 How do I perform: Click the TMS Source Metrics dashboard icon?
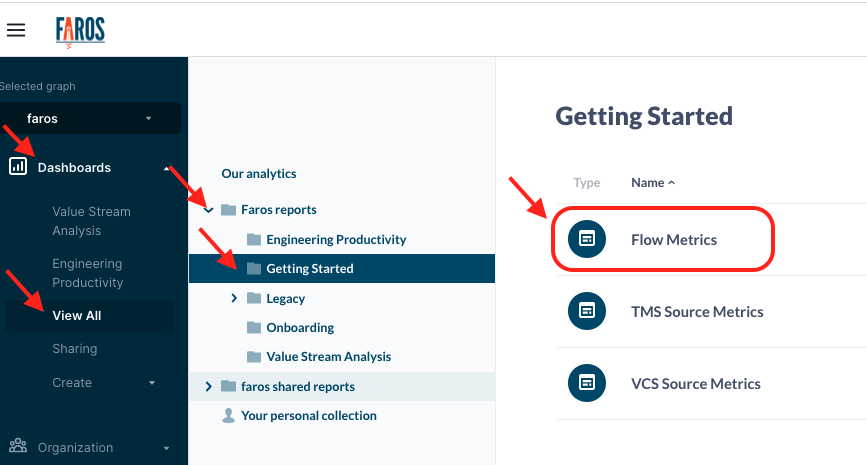coord(587,311)
